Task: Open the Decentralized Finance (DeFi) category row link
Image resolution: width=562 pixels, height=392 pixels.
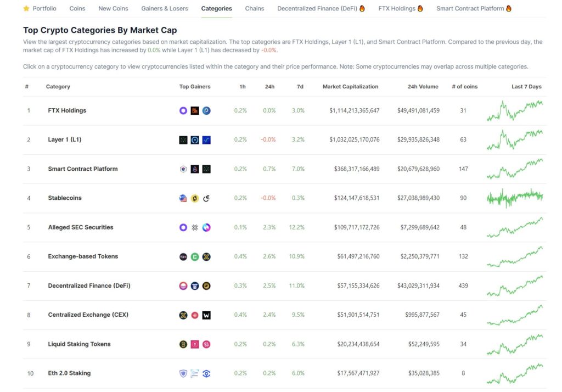Action: [89, 286]
